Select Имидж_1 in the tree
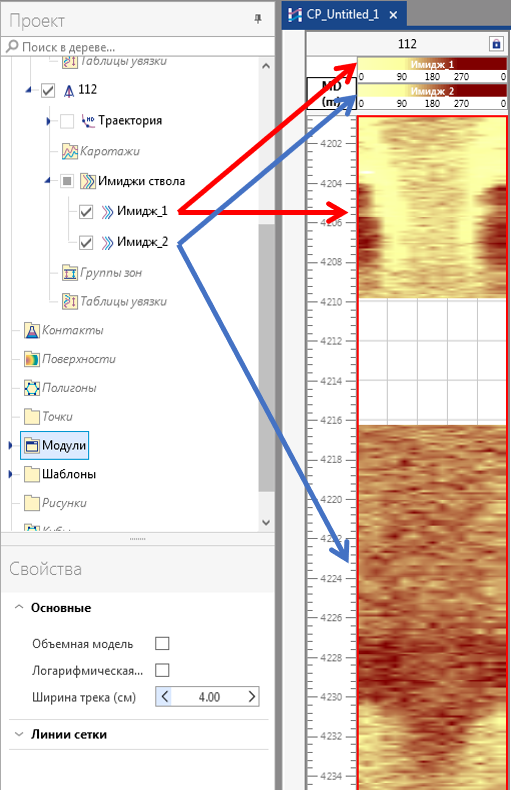This screenshot has width=511, height=790. [x=142, y=211]
